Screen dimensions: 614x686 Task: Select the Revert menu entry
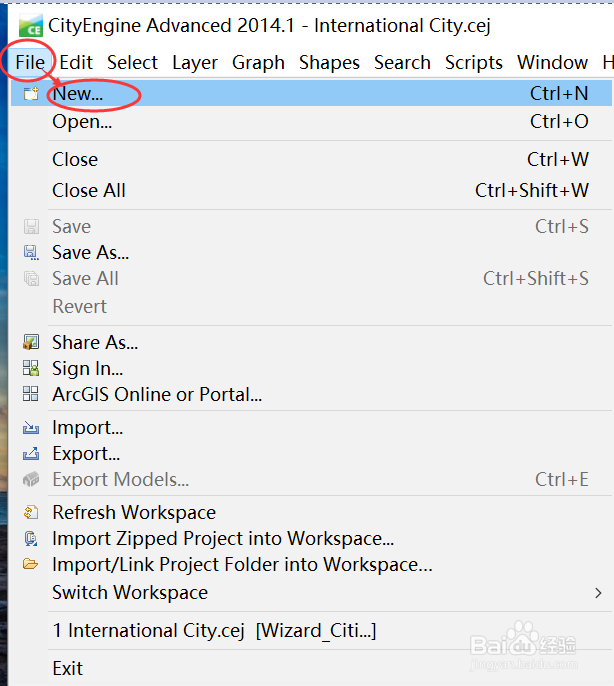(311, 306)
